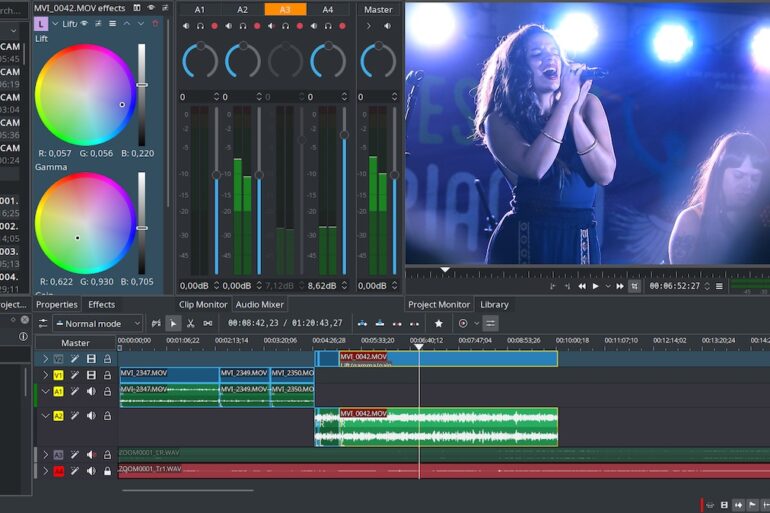770x513 pixels.
Task: Select the A3 channel header in mixer
Action: [x=285, y=9]
